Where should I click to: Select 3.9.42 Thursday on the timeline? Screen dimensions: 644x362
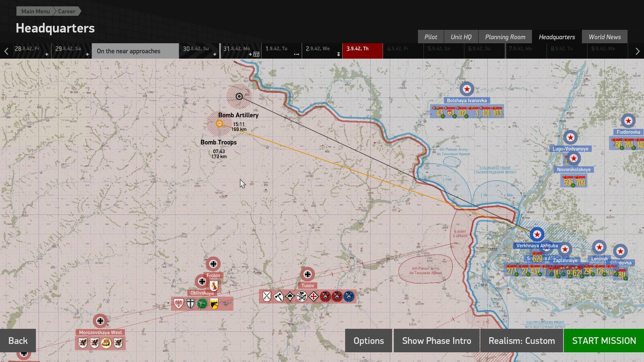pos(362,51)
